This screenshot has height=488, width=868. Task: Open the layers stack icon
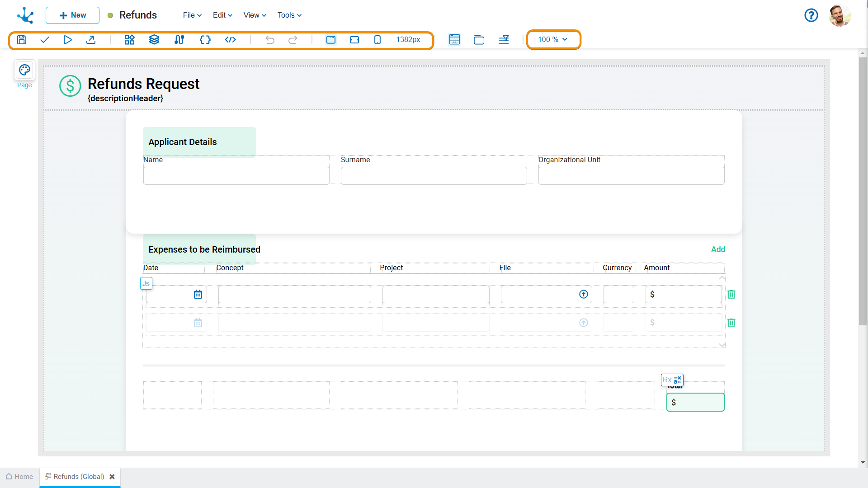[154, 40]
